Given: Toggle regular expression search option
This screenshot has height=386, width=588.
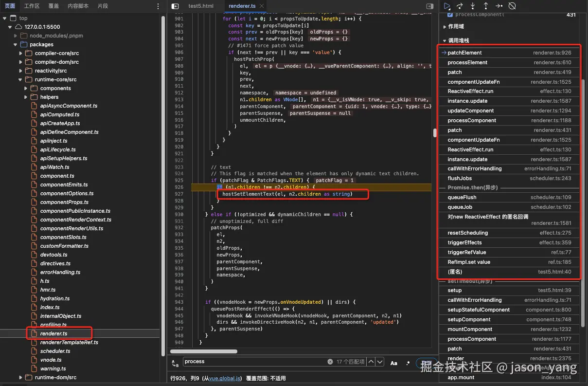Looking at the screenshot, I should [408, 363].
